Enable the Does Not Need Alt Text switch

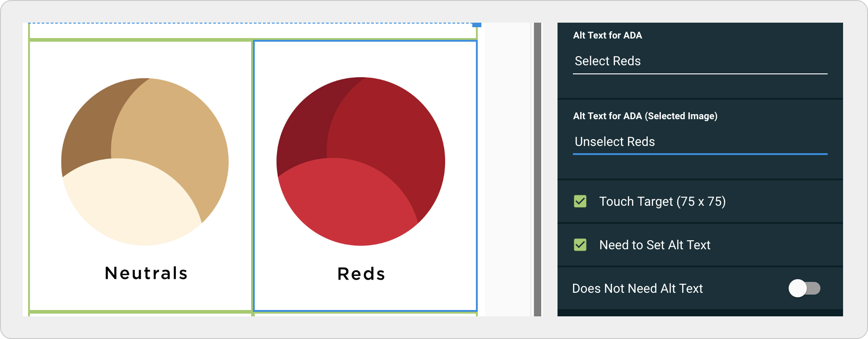click(805, 288)
